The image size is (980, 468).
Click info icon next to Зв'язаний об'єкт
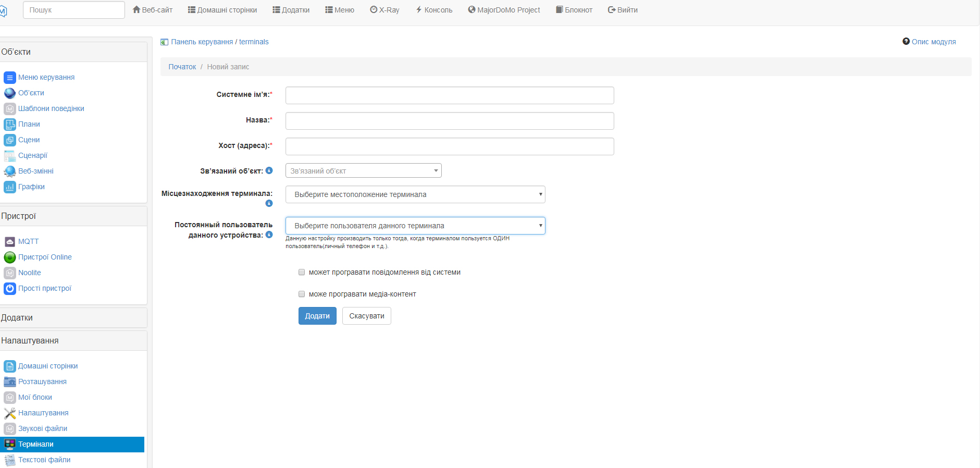[x=269, y=170]
